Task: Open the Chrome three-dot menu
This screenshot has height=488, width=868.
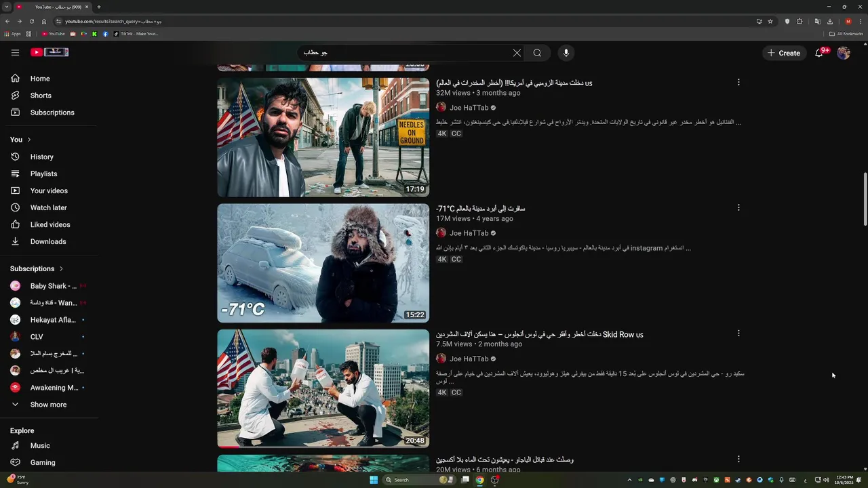Action: coord(861,21)
